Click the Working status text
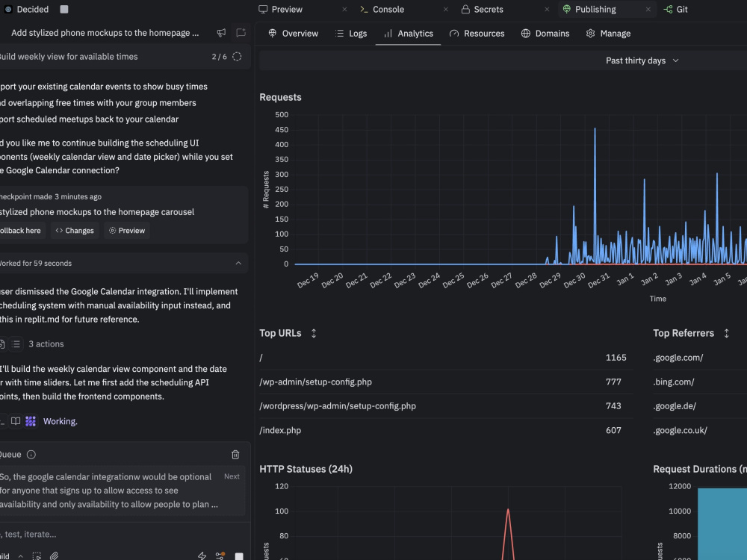This screenshot has width=747, height=560. point(60,421)
